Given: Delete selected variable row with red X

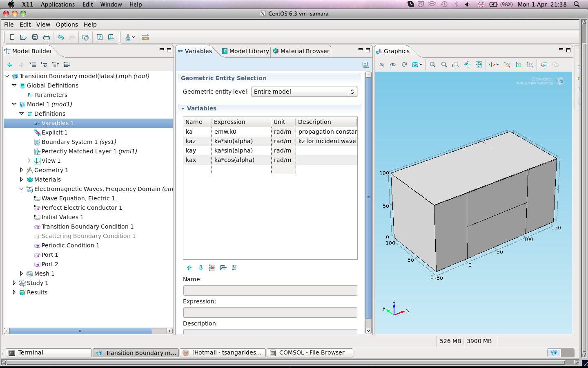Looking at the screenshot, I should pyautogui.click(x=212, y=268).
